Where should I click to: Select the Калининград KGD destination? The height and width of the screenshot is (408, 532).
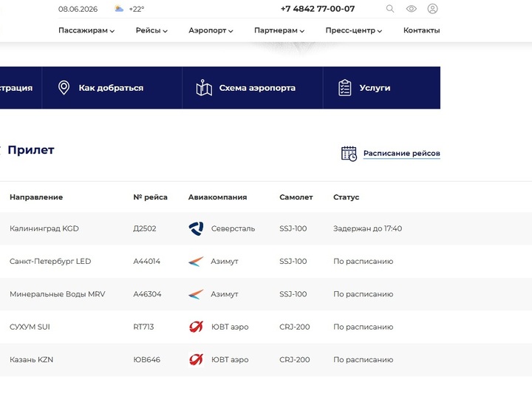click(44, 229)
